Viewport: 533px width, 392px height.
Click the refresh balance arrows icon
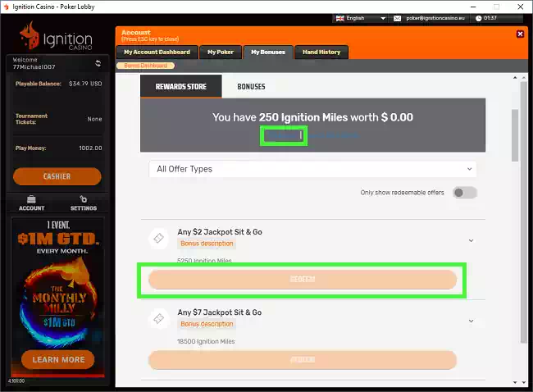(98, 63)
